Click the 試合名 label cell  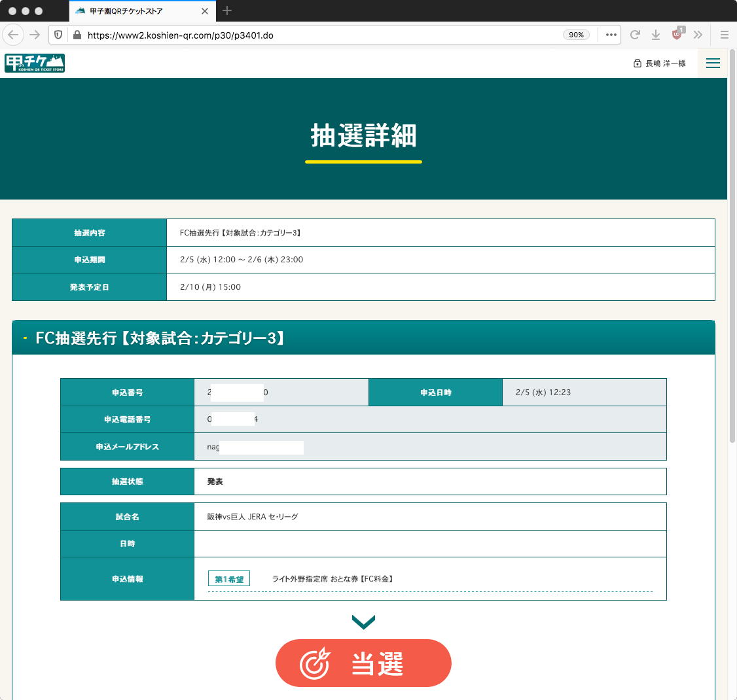click(128, 517)
